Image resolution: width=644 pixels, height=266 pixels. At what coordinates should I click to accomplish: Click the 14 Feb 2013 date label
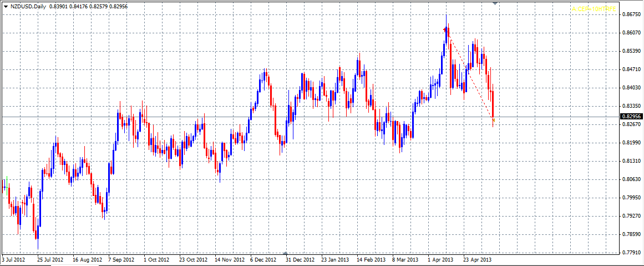click(371, 259)
